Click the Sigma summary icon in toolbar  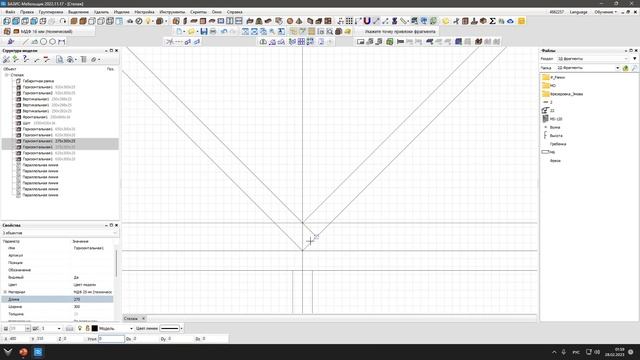click(x=492, y=21)
